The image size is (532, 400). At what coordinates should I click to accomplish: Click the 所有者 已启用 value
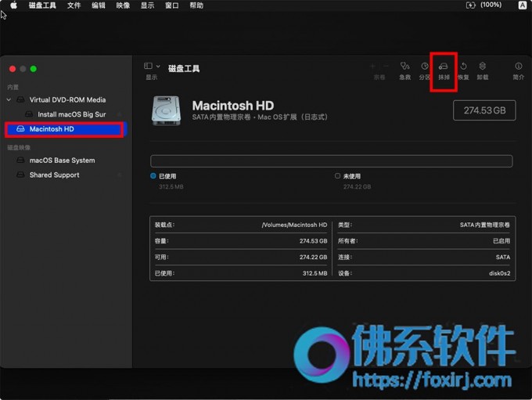coord(501,241)
